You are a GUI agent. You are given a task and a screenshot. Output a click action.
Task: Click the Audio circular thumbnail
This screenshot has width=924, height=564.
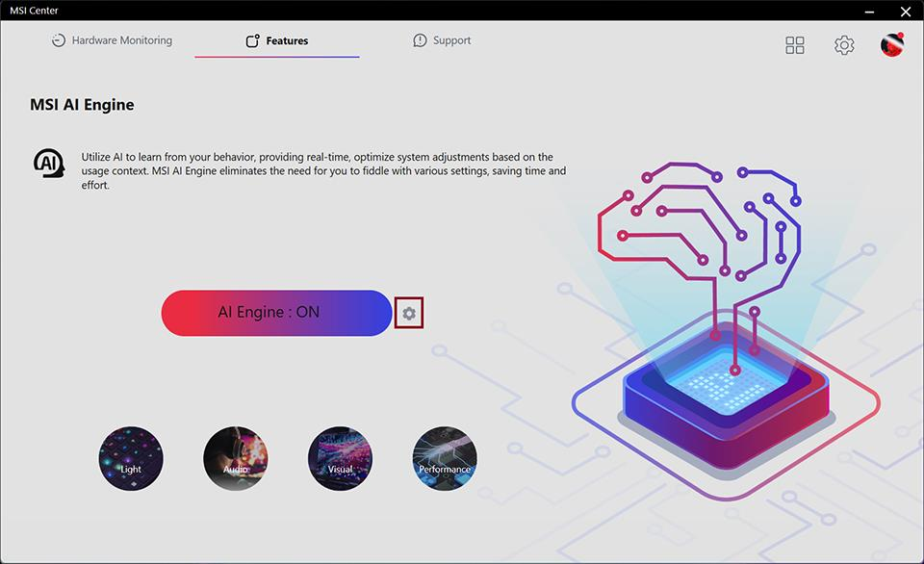click(x=236, y=458)
